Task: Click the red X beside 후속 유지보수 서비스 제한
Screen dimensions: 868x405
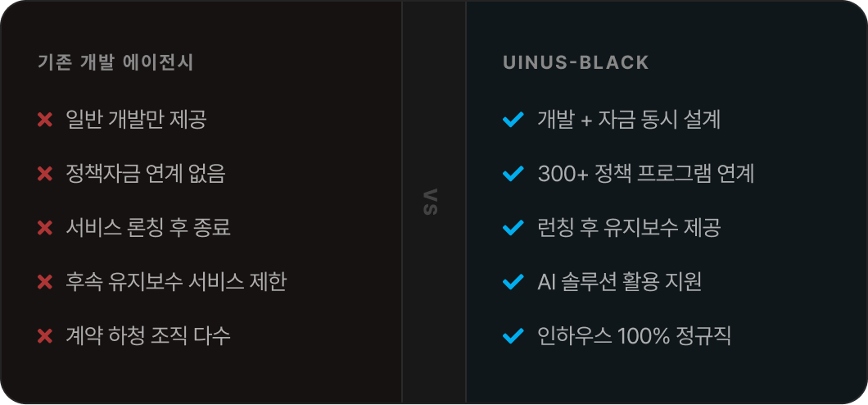Action: [x=45, y=282]
